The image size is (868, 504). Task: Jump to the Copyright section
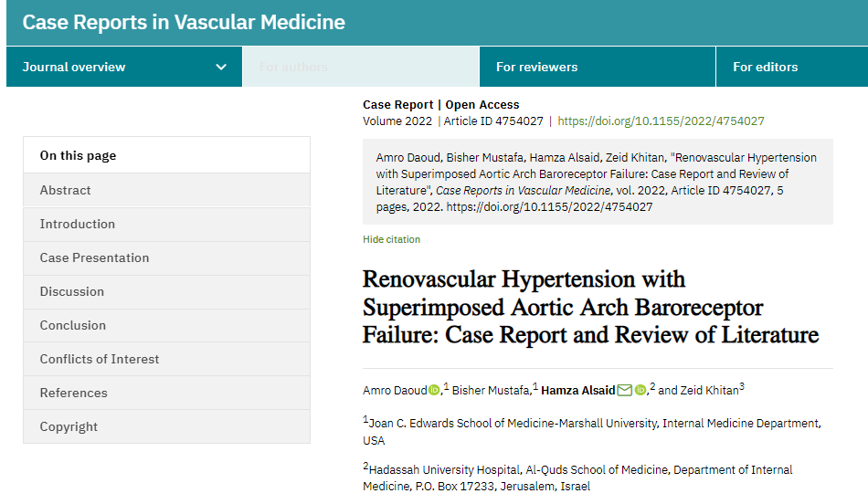[166, 426]
